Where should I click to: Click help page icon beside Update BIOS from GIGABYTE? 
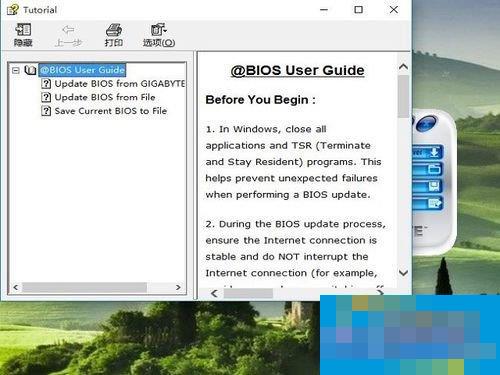[46, 84]
